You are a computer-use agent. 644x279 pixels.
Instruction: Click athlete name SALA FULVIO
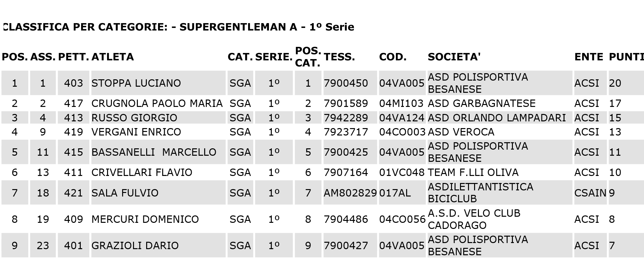[125, 193]
